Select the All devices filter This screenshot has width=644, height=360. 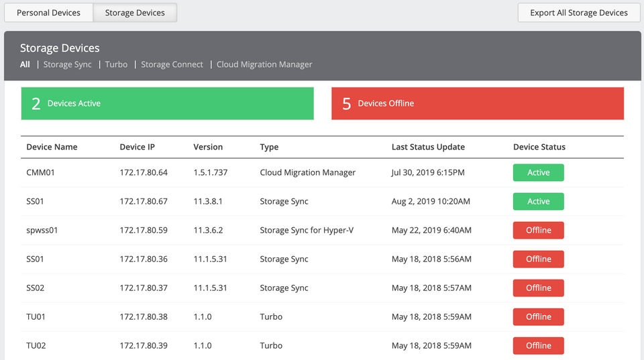(x=25, y=64)
